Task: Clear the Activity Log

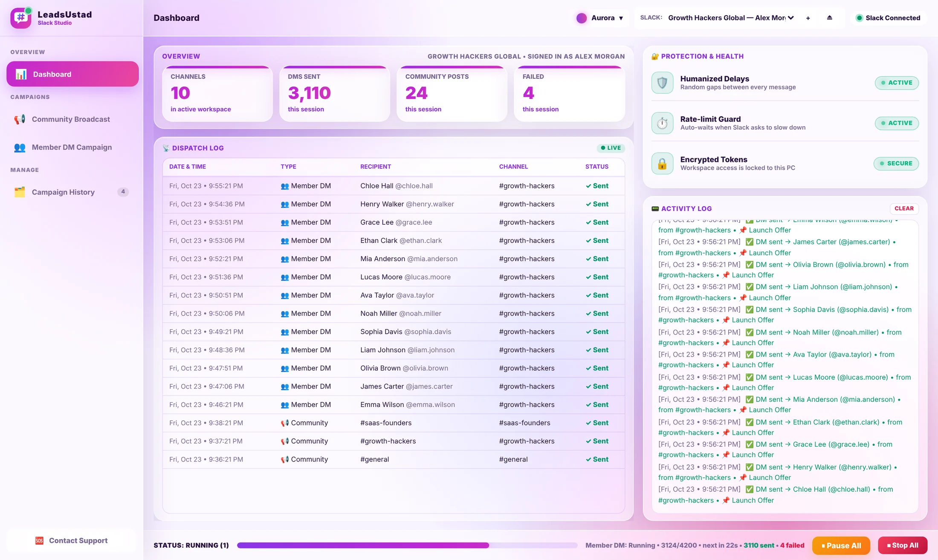Action: pos(904,208)
